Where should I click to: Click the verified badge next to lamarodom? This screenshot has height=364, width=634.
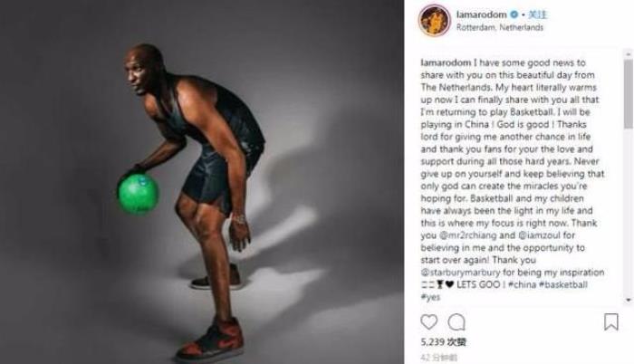(514, 14)
